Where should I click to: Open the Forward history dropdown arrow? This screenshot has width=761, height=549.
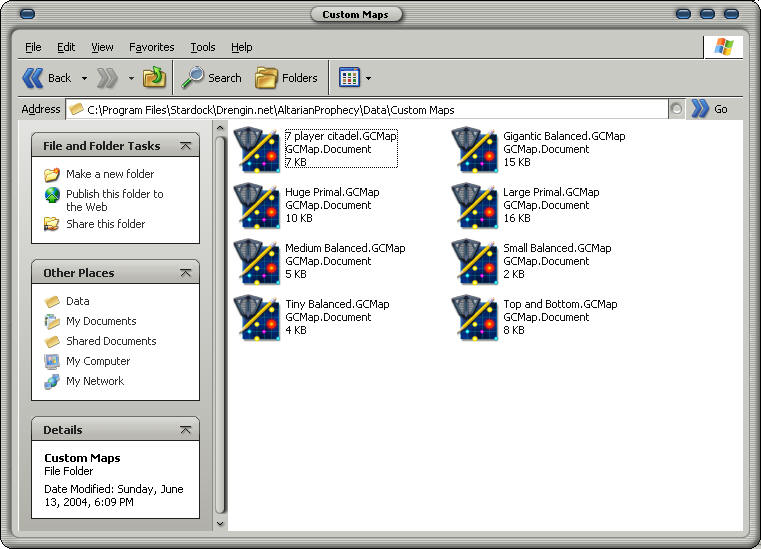[131, 78]
